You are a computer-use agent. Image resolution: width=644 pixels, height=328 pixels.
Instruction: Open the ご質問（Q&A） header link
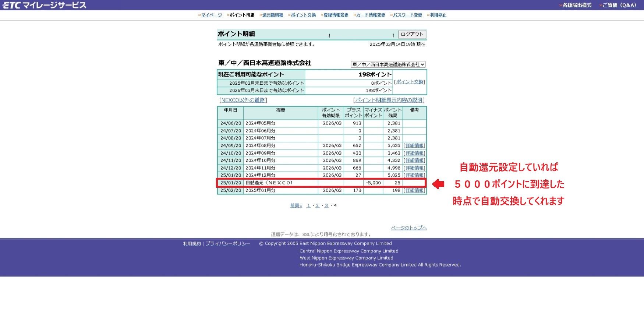coord(619,5)
